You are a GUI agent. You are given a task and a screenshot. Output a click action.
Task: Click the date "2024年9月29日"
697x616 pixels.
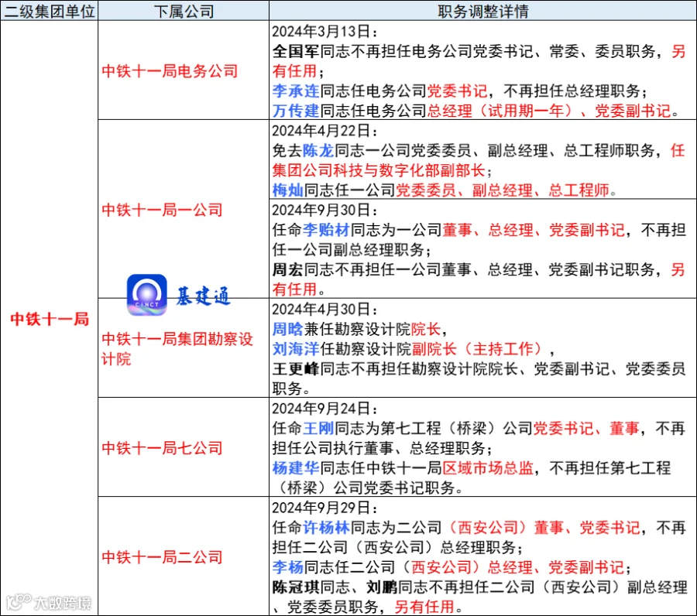(x=321, y=508)
